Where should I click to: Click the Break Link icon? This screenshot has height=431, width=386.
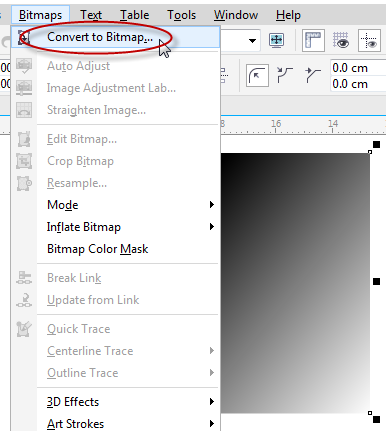coord(24,278)
